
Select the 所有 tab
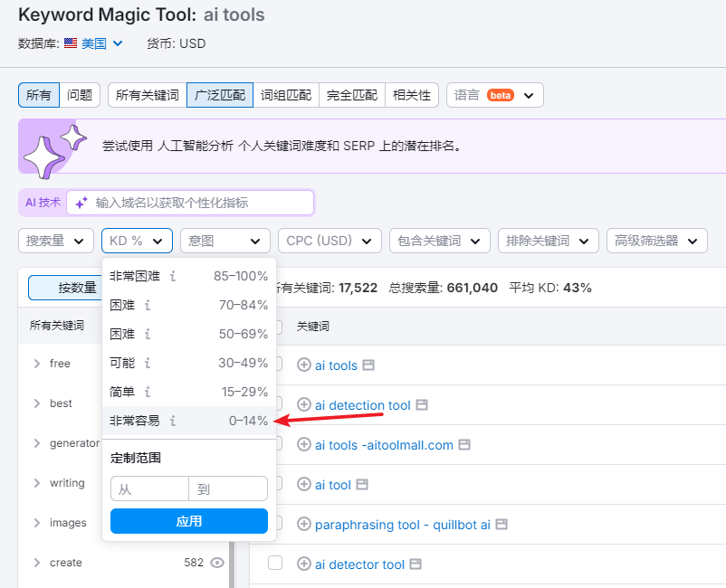pos(39,95)
